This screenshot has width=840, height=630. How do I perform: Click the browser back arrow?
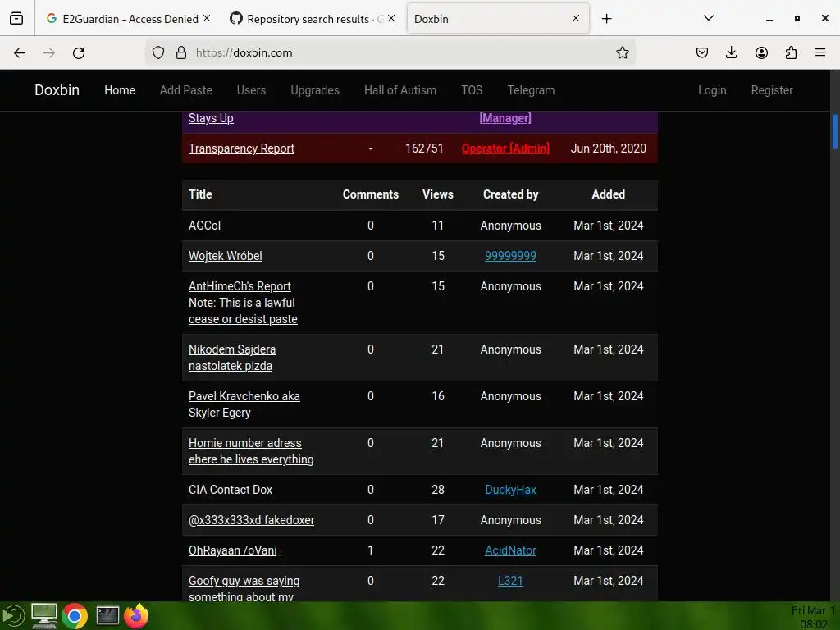tap(20, 52)
